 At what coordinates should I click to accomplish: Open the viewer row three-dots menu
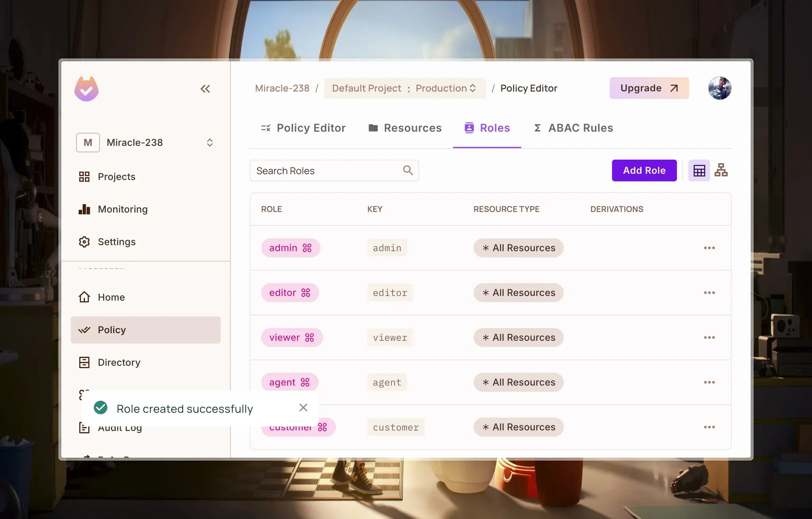tap(709, 338)
